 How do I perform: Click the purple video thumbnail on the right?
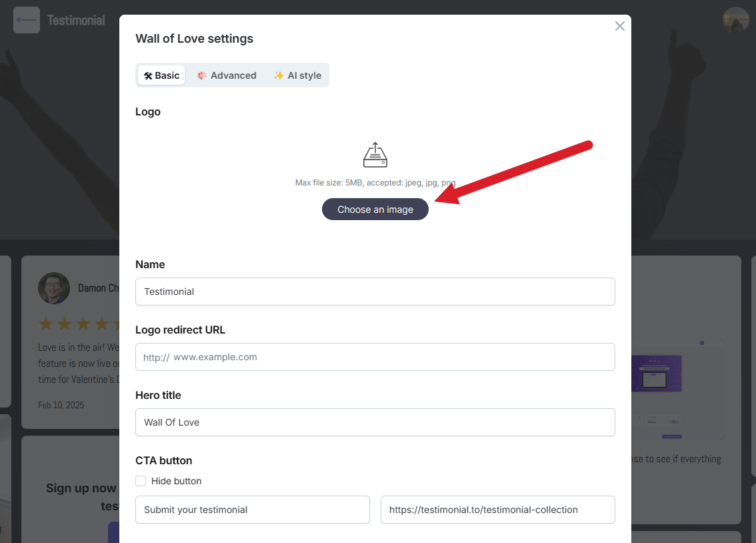(x=657, y=374)
